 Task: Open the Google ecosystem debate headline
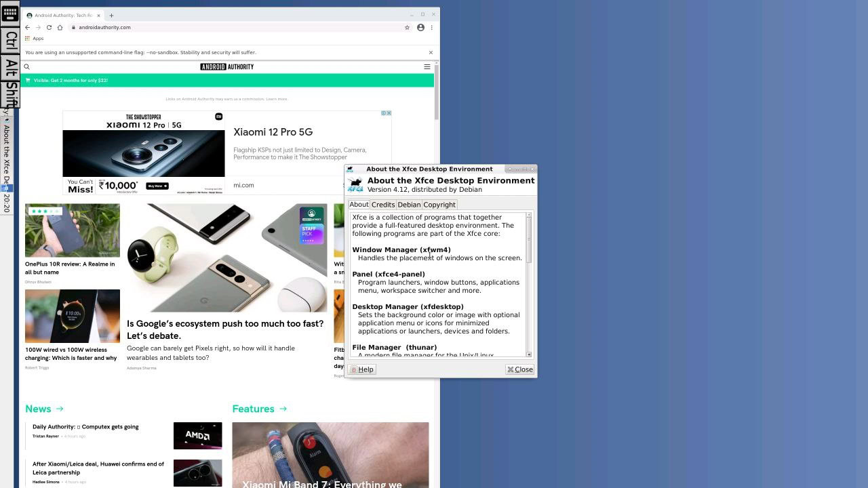pos(225,329)
